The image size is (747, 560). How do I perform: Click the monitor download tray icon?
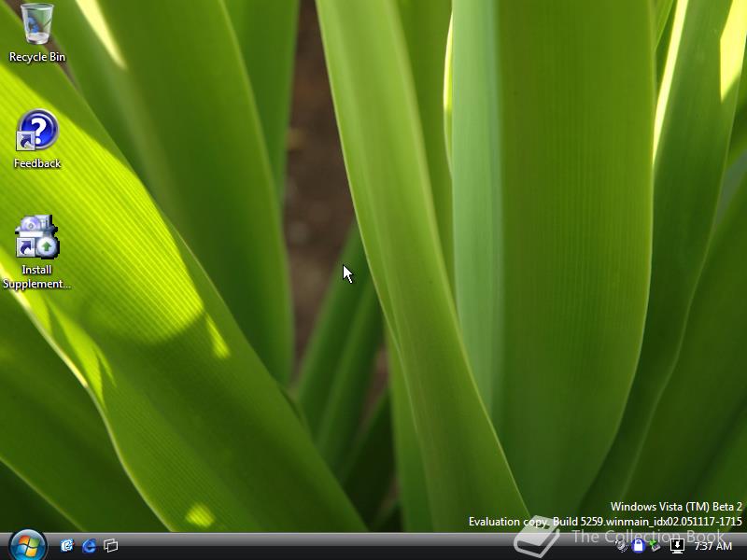(677, 546)
